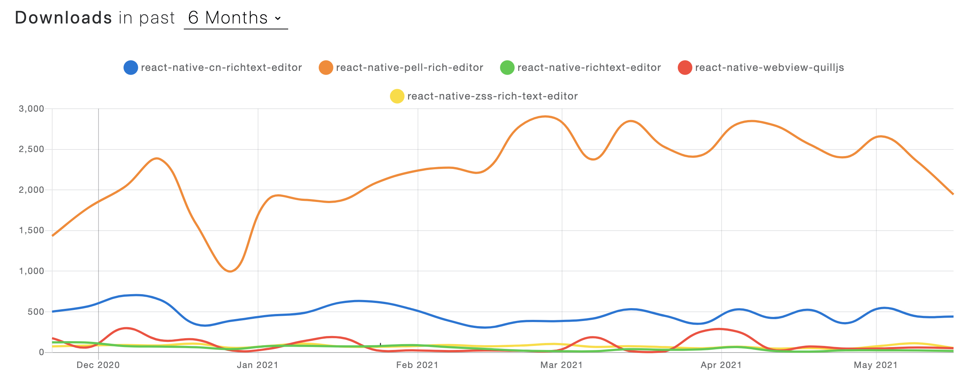980x390 pixels.
Task: Select the react-native-zss-rich-text-editor legend label
Action: pos(492,96)
